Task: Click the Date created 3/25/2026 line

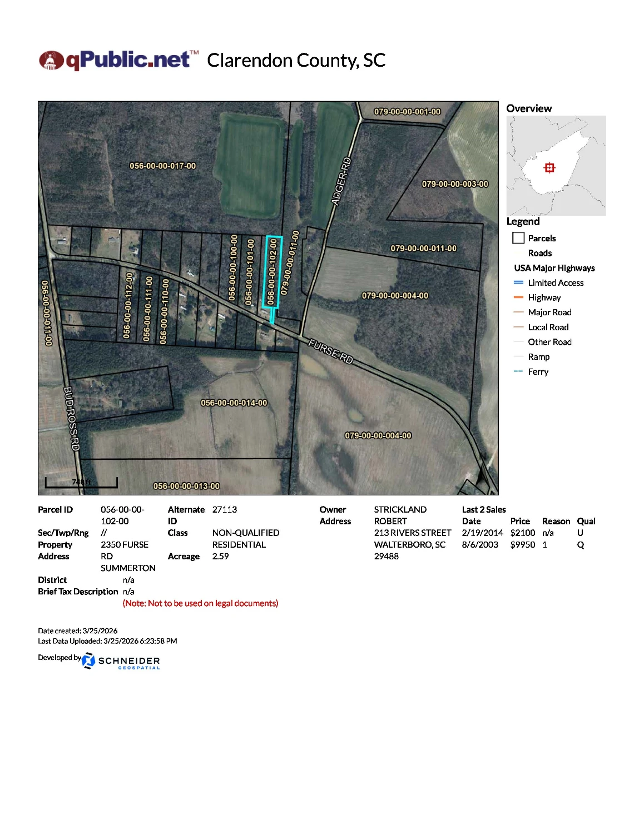Action: [x=78, y=631]
